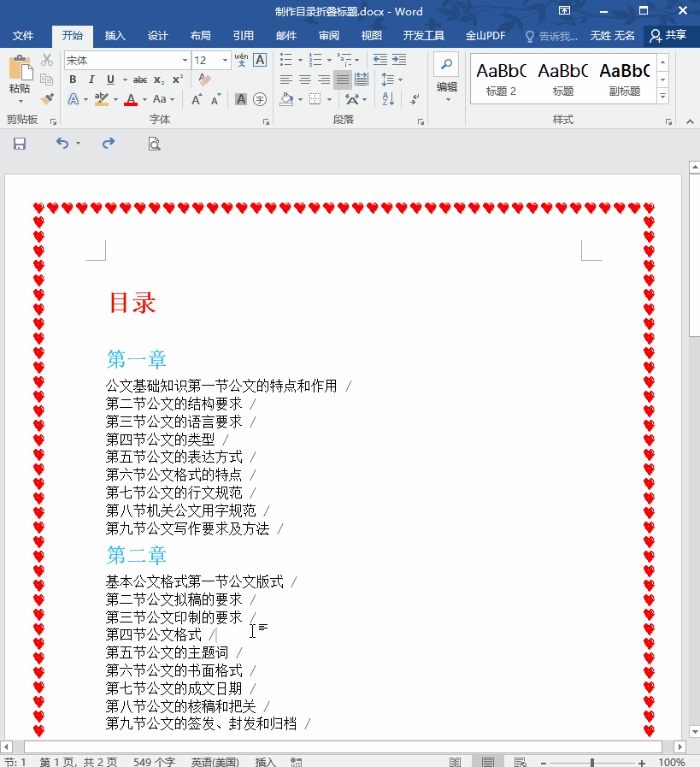
Task: Apply borders to paragraph
Action: tap(315, 100)
